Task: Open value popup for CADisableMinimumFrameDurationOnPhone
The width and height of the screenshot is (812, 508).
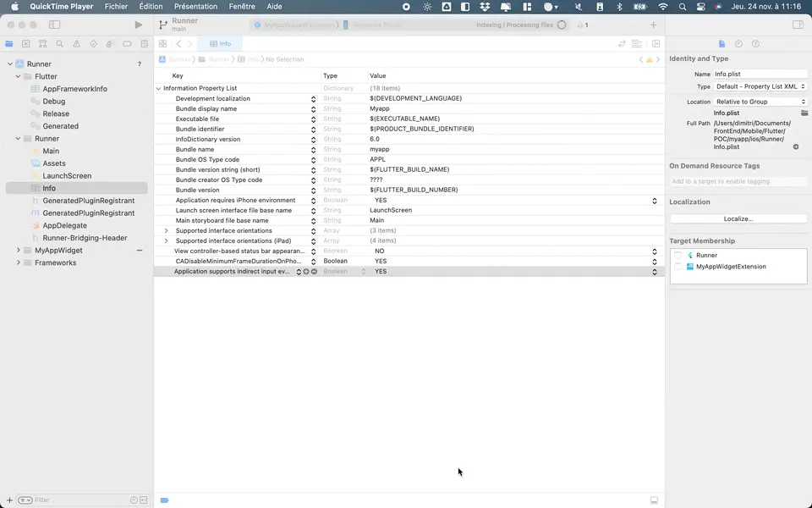Action: click(x=655, y=262)
